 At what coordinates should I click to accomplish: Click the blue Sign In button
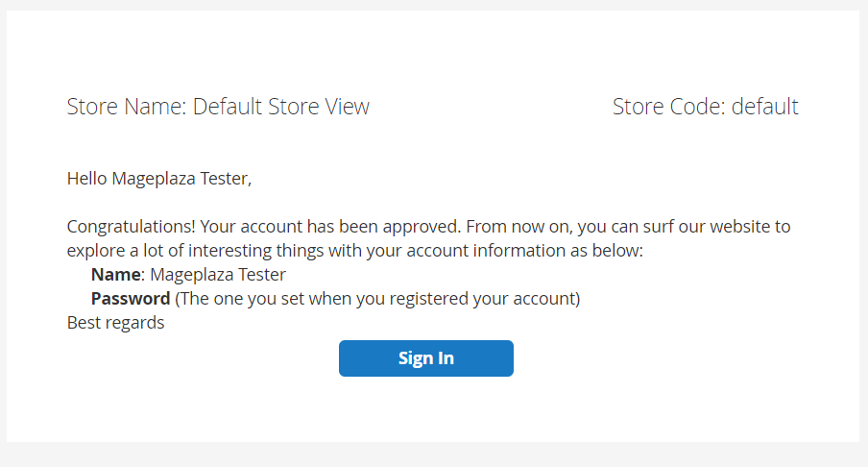point(425,358)
